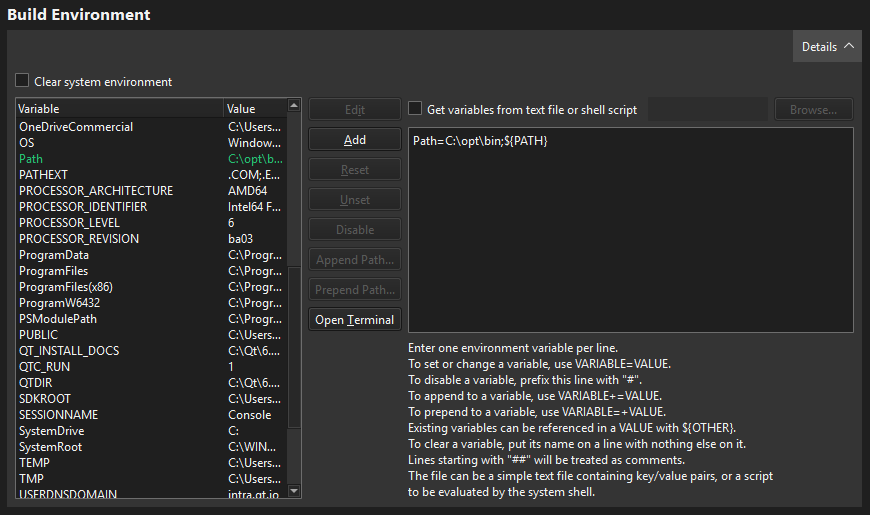Select PROCESSOR_IDENTIFIER variable
This screenshot has height=515, width=870.
(151, 206)
